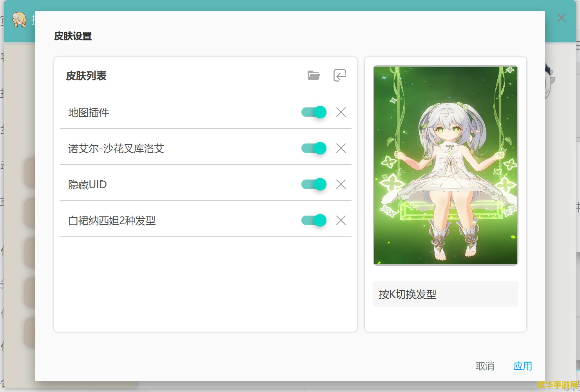580x392 pixels.
Task: Remove the 地图插件 entry
Action: [341, 112]
